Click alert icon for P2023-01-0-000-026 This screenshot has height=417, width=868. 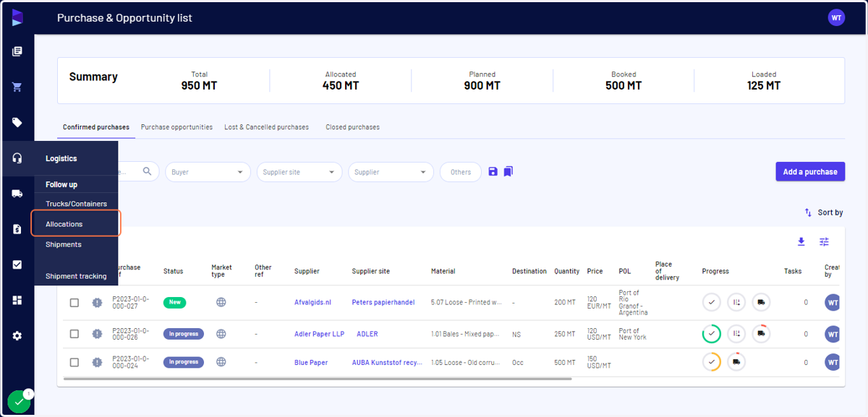click(98, 334)
